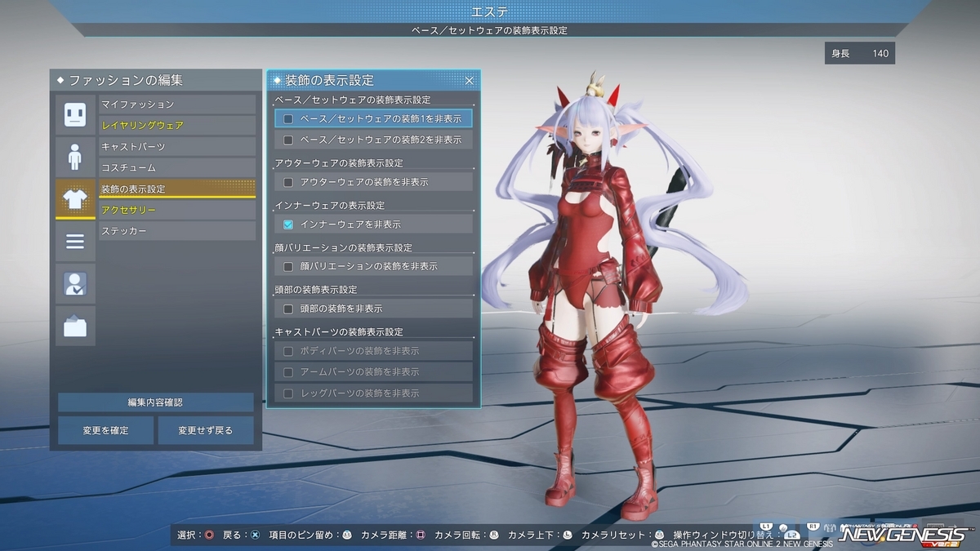Select ステッカー menu item
The height and width of the screenshot is (551, 980).
[x=177, y=232]
